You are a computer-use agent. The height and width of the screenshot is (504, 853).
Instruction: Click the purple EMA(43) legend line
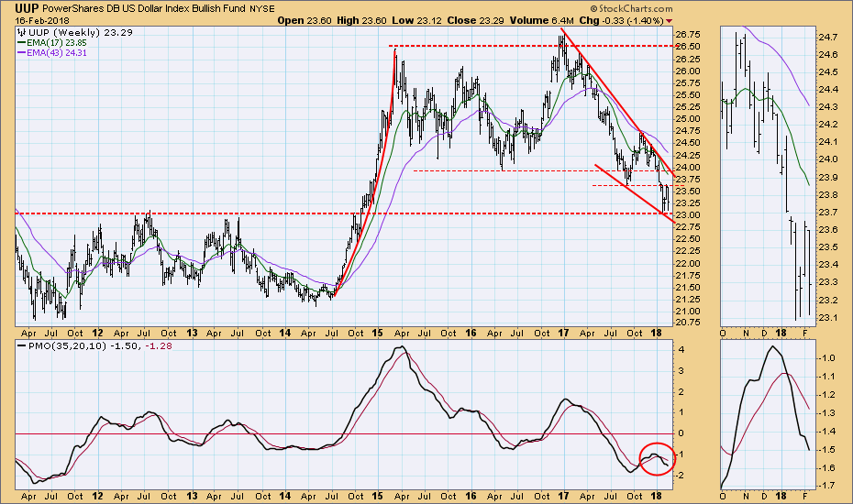point(22,53)
